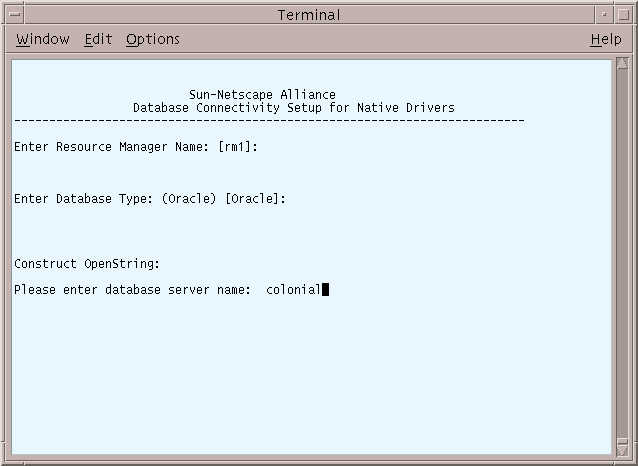Image resolution: width=638 pixels, height=466 pixels.
Task: Click 'Database Connectivity Setup for Native Drivers' heading
Action: [x=294, y=108]
